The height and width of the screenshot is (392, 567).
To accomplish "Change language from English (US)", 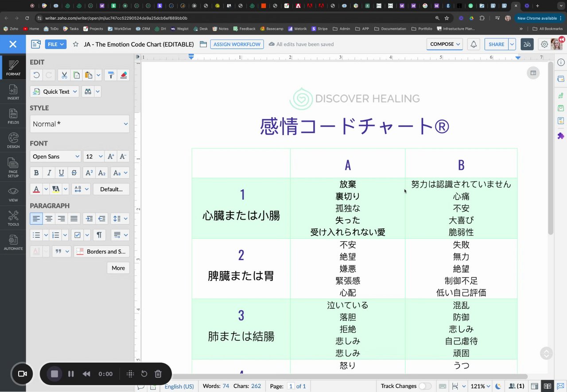I will tap(179, 386).
